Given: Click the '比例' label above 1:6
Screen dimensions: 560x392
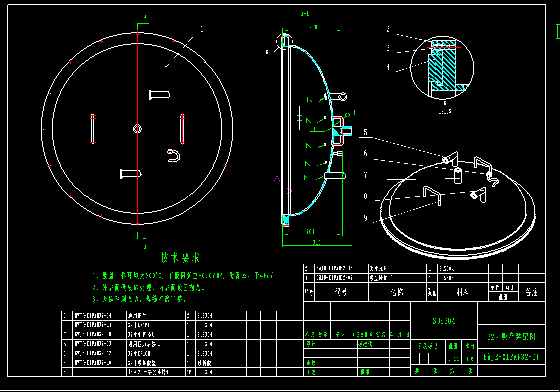Looking at the screenshot, I should (470, 346).
